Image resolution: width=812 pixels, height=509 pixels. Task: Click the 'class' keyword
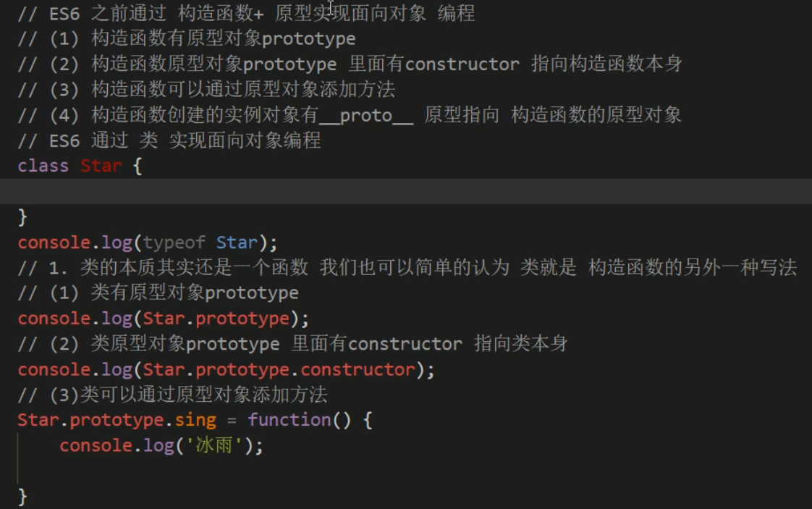pyautogui.click(x=43, y=166)
